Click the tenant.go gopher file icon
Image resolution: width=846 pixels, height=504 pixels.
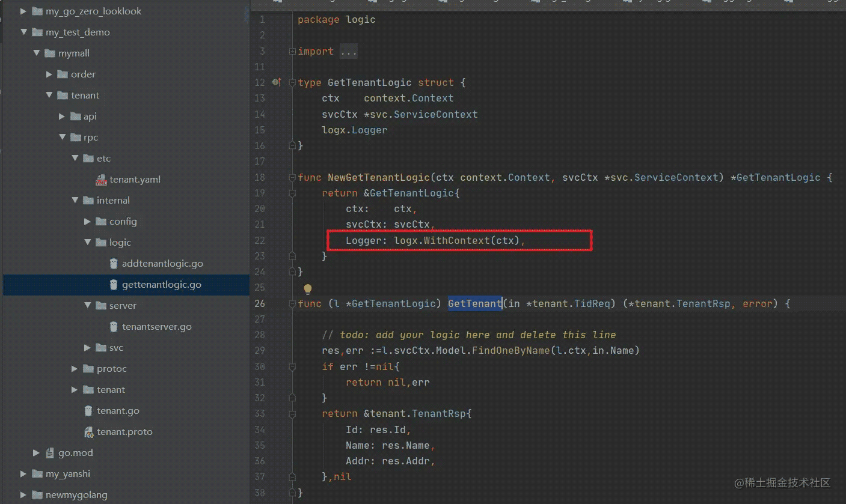pos(88,411)
